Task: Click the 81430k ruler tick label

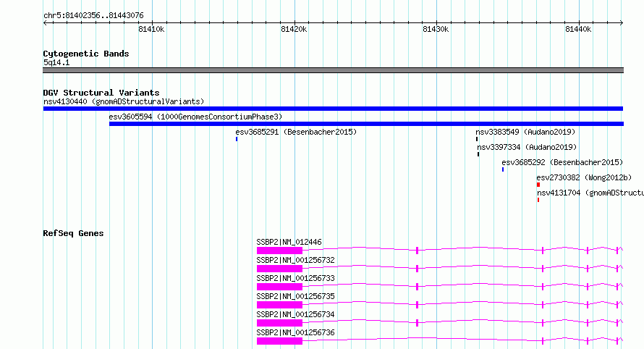Action: click(436, 29)
